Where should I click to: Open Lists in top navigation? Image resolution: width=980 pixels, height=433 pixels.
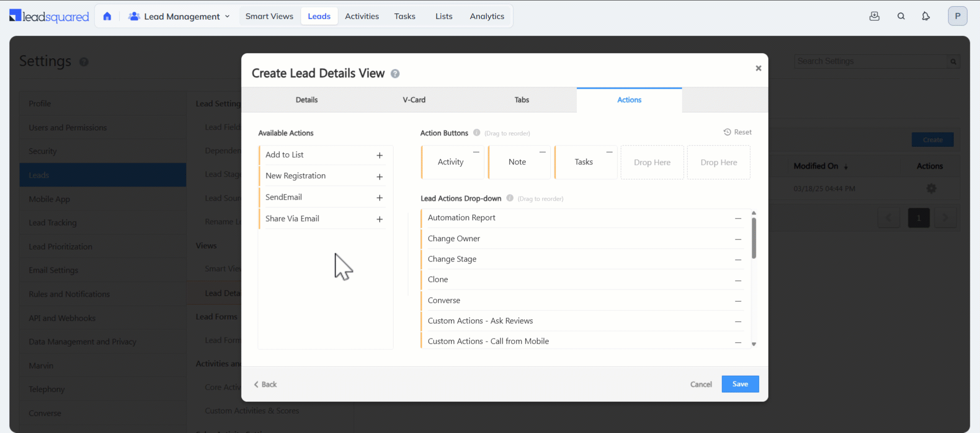tap(444, 16)
